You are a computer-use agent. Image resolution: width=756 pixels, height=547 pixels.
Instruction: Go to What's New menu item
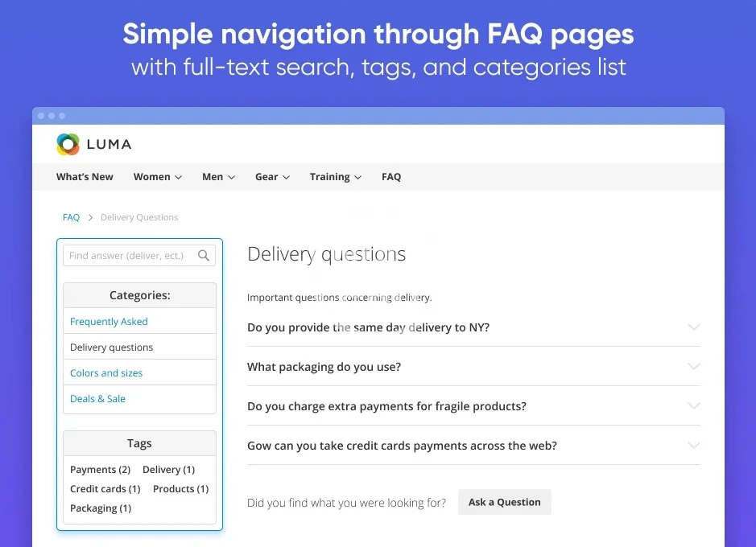pyautogui.click(x=85, y=177)
